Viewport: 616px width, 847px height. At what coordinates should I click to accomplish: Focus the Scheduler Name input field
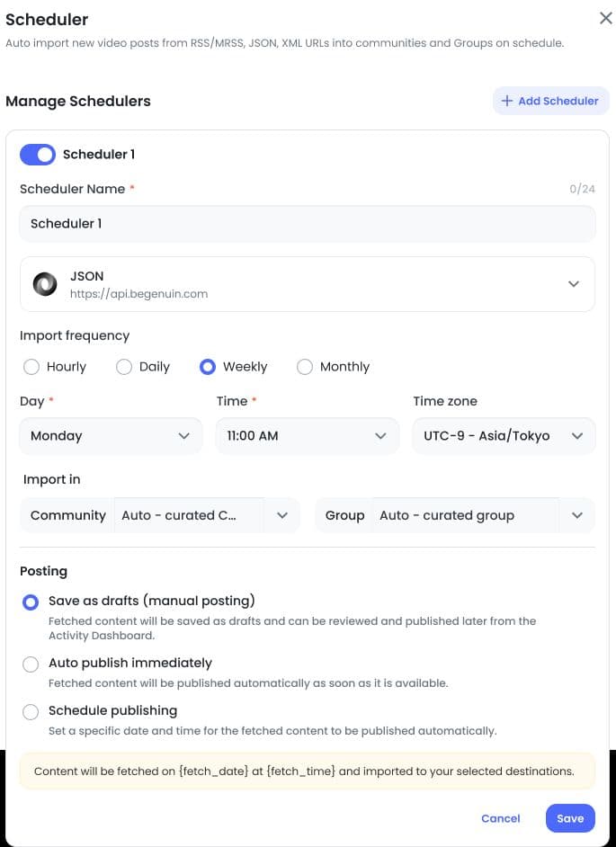(x=308, y=224)
